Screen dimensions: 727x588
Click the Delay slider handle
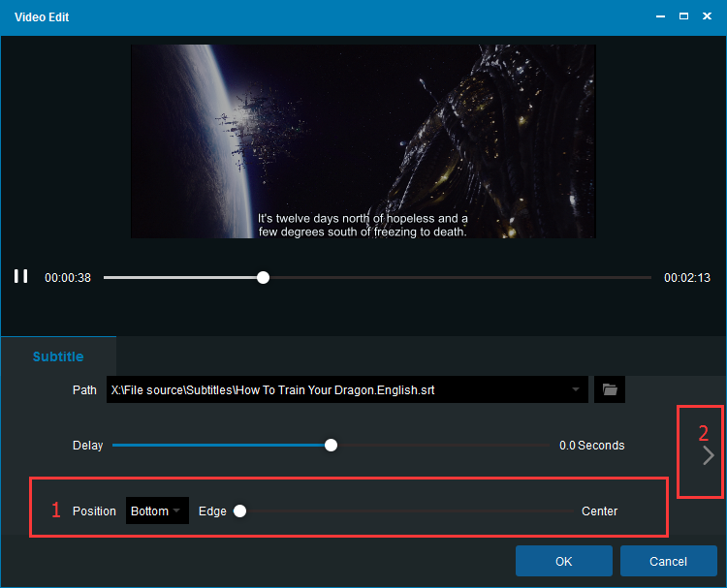(332, 446)
